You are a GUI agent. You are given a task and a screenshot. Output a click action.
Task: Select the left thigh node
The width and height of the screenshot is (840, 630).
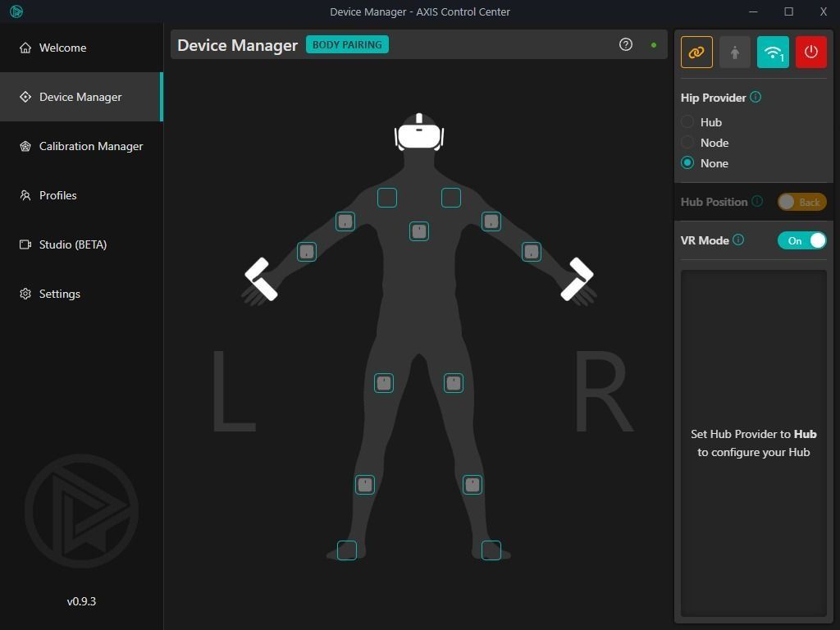click(384, 383)
